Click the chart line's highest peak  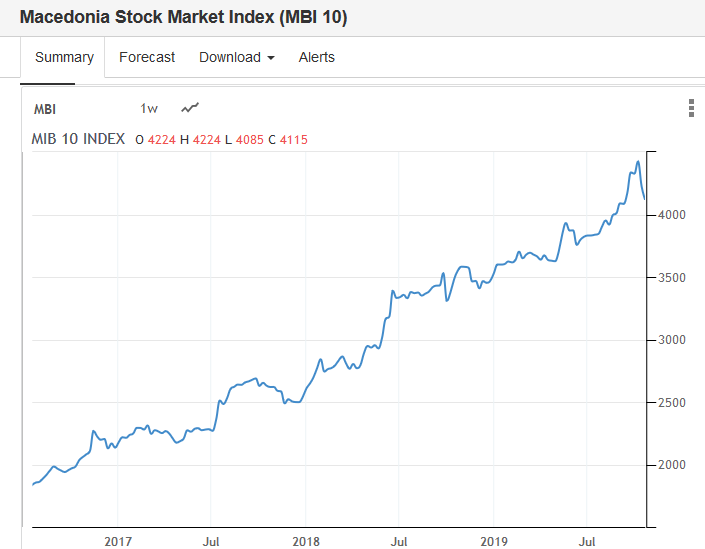point(638,162)
